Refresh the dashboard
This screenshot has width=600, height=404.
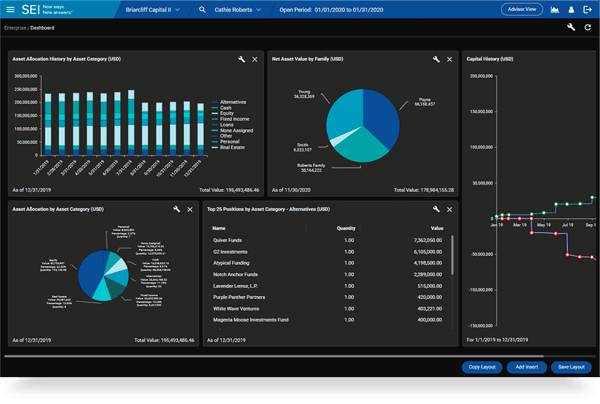click(588, 28)
